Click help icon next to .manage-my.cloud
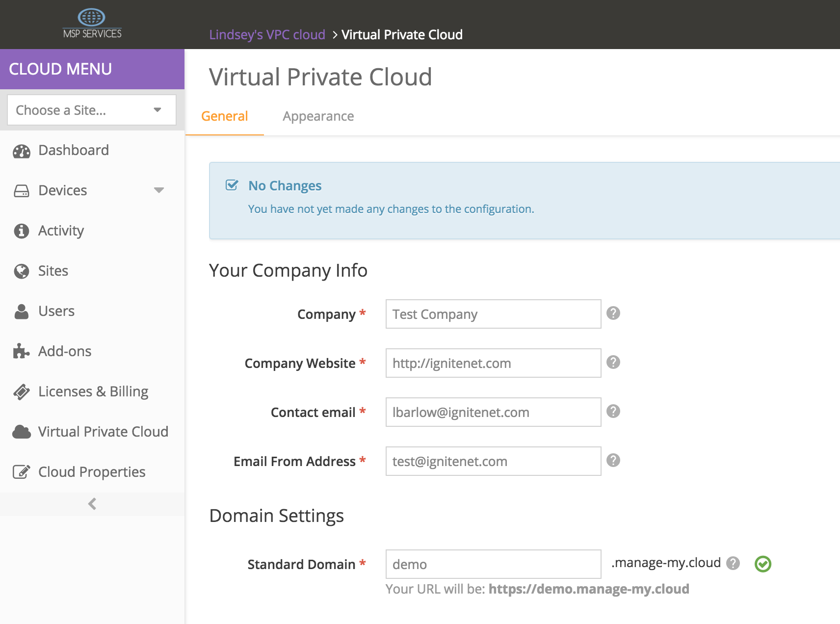Image resolution: width=840 pixels, height=624 pixels. pyautogui.click(x=733, y=563)
